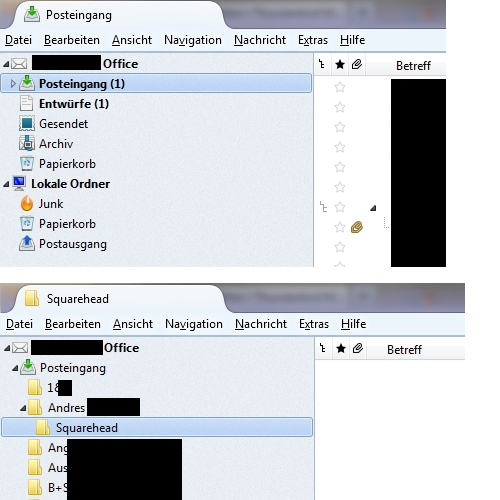
Task: Collapse the Andres folder in lower window
Action: point(23,408)
